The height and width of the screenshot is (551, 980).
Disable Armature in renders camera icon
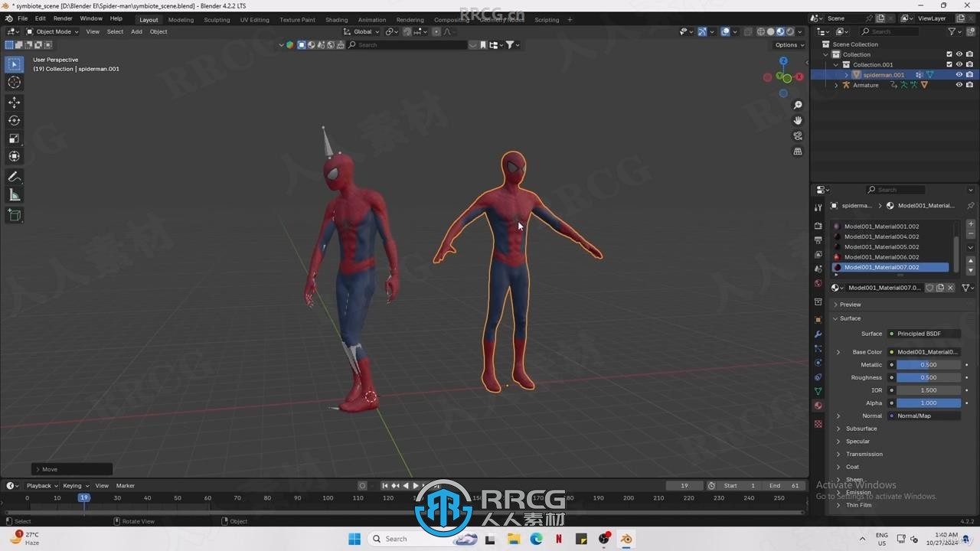coord(969,85)
